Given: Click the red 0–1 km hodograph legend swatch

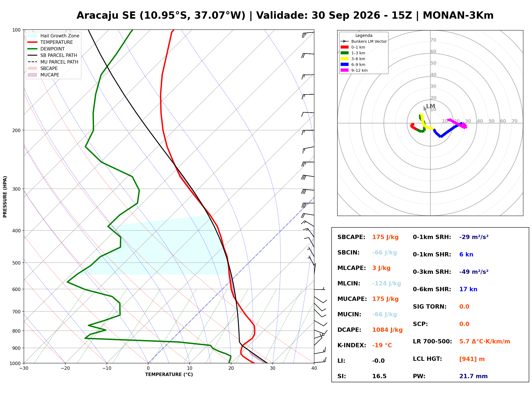Looking at the screenshot, I should pyautogui.click(x=344, y=47).
